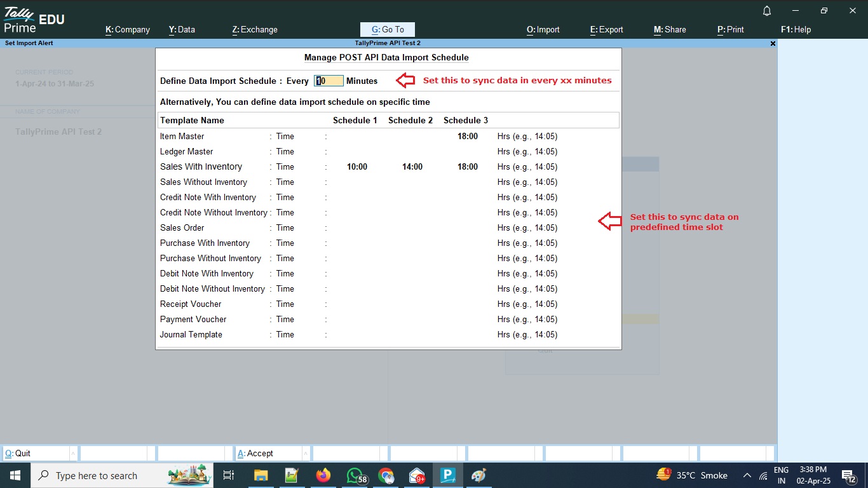
Task: Select Item Master Schedule 3 time 18:00
Action: (x=468, y=136)
